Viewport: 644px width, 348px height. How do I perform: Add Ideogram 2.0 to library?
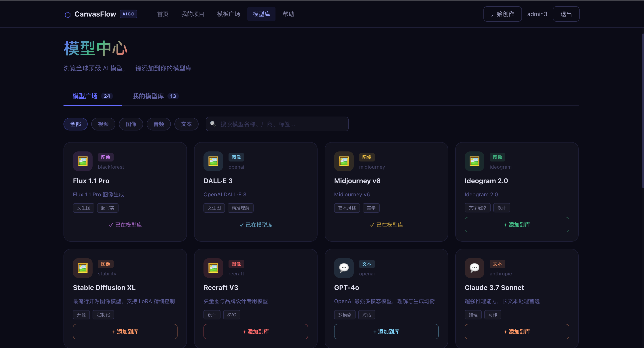[x=517, y=225]
